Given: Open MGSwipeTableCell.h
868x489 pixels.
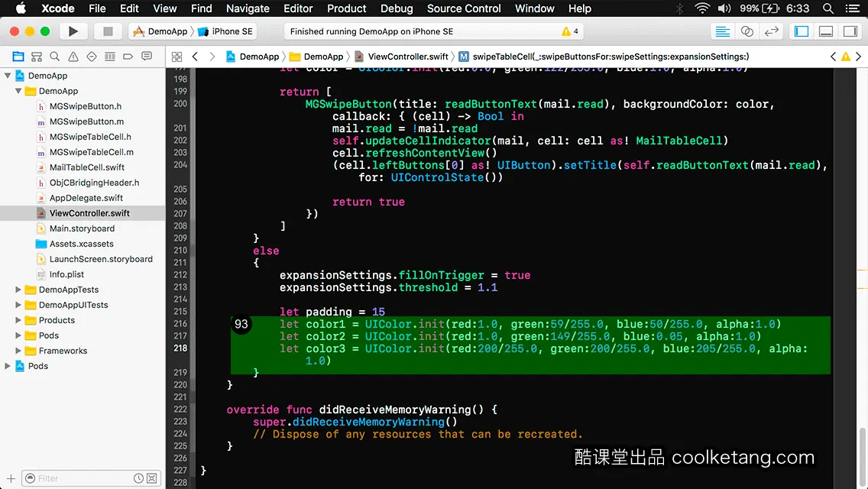Looking at the screenshot, I should coord(90,136).
